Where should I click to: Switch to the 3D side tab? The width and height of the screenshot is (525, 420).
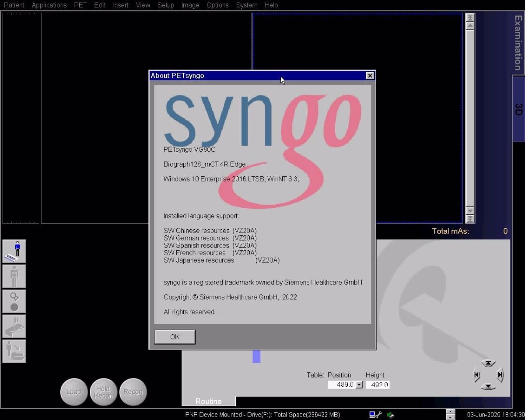(x=518, y=109)
